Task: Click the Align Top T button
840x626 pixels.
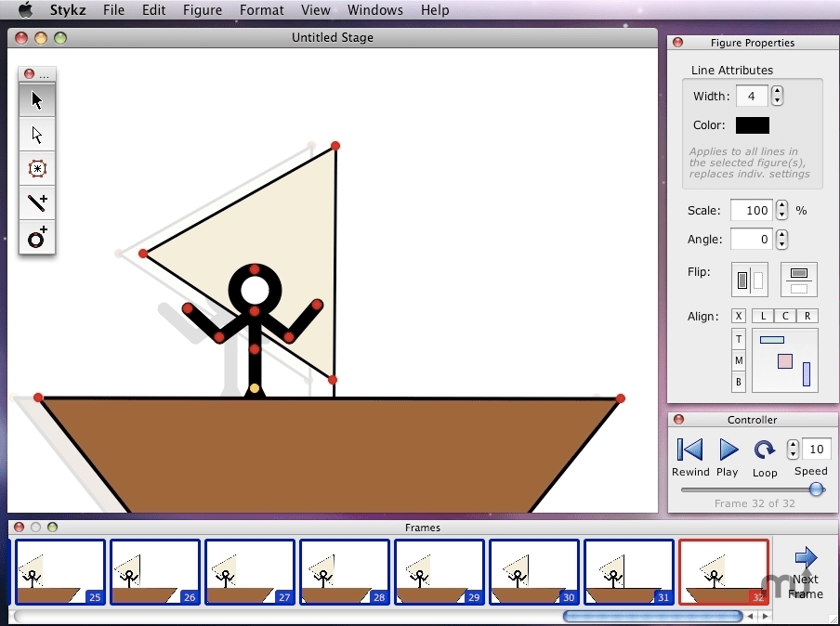Action: pyautogui.click(x=738, y=339)
